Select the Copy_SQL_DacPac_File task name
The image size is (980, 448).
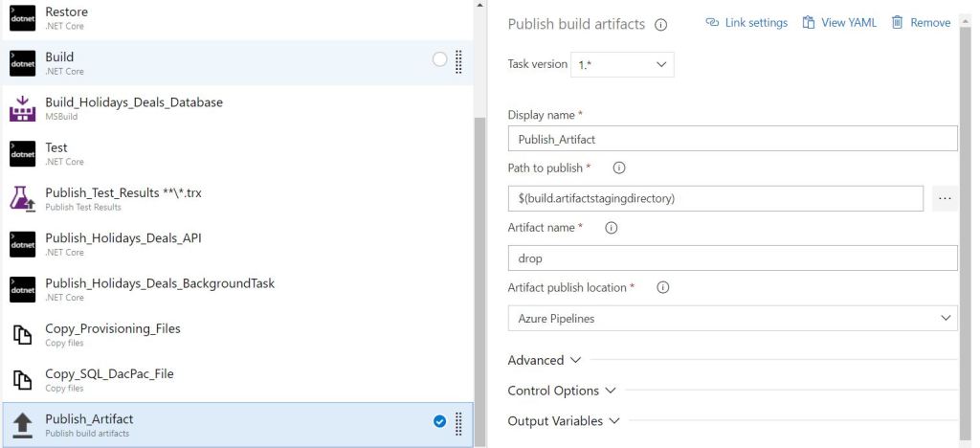click(109, 373)
